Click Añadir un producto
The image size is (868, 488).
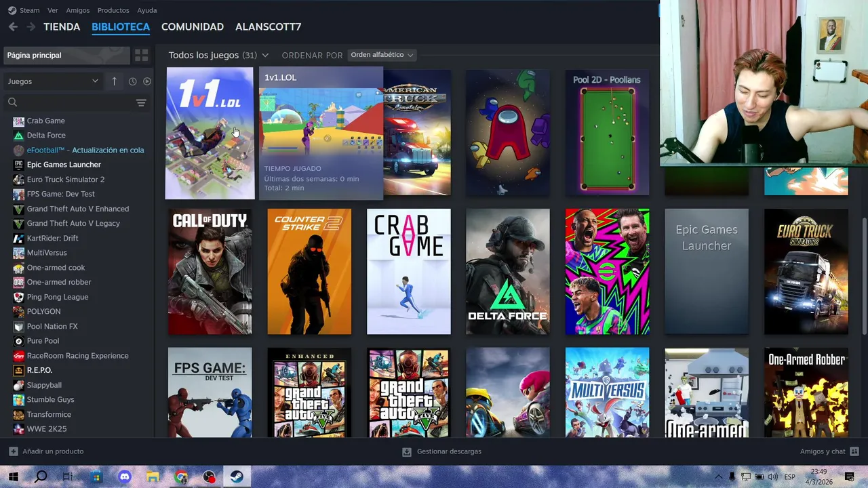click(x=53, y=451)
